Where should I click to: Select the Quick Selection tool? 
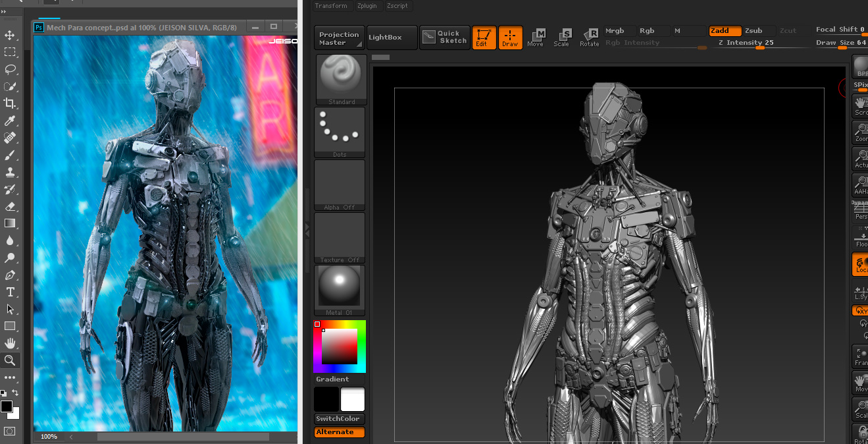tap(10, 86)
